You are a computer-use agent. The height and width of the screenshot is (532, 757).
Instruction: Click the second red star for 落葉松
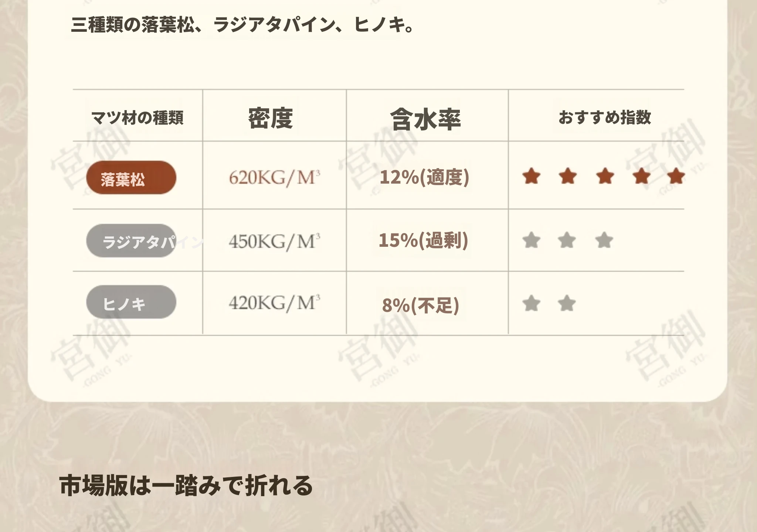[568, 176]
